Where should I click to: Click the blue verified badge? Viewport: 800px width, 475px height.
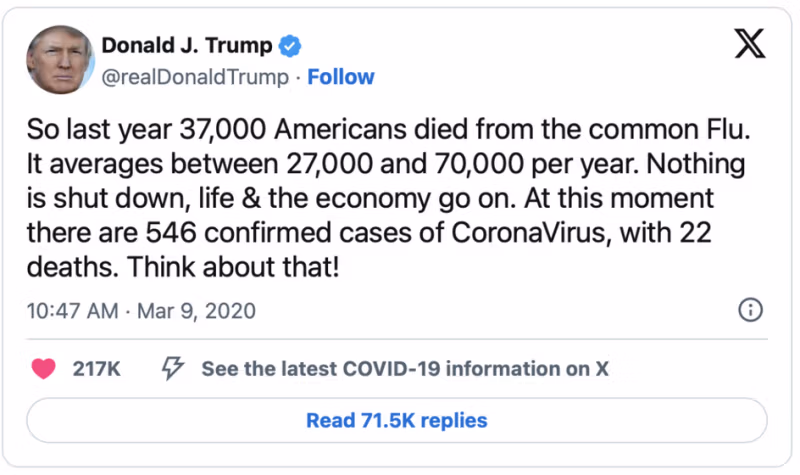(291, 46)
